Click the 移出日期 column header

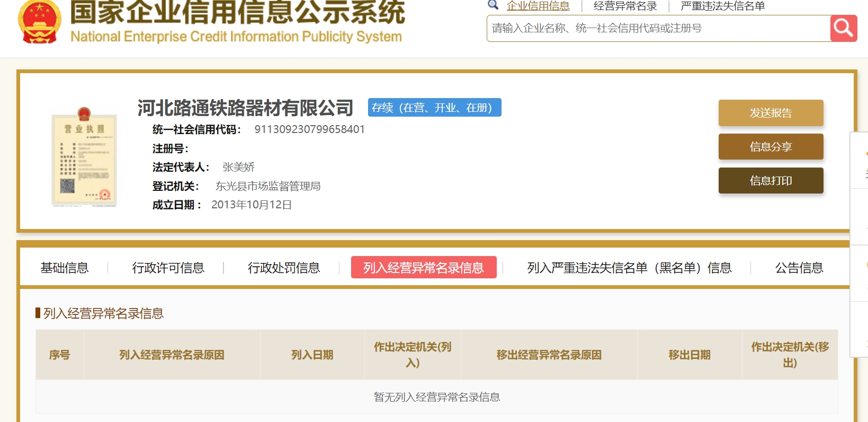pyautogui.click(x=690, y=355)
